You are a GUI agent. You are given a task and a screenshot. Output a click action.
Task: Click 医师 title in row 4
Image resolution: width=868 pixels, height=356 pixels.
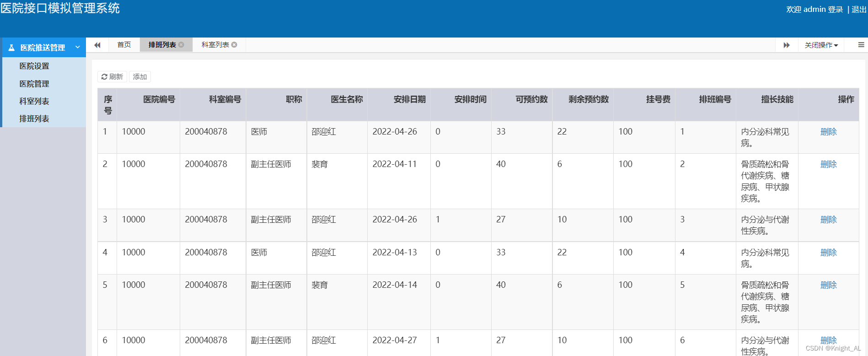coord(259,253)
